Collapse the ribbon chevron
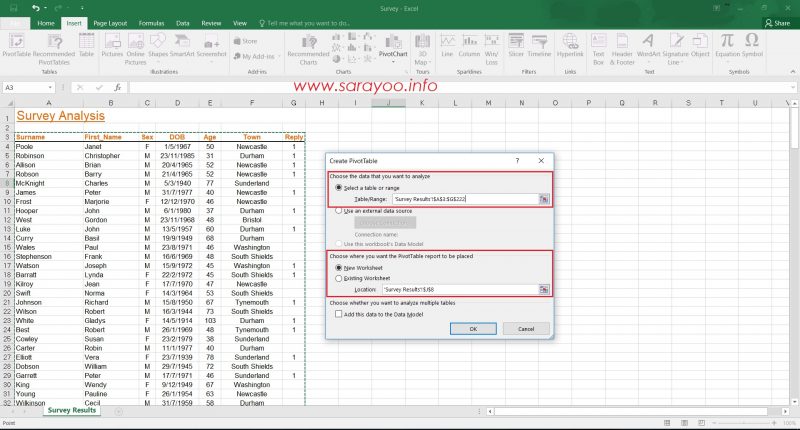 tap(792, 72)
